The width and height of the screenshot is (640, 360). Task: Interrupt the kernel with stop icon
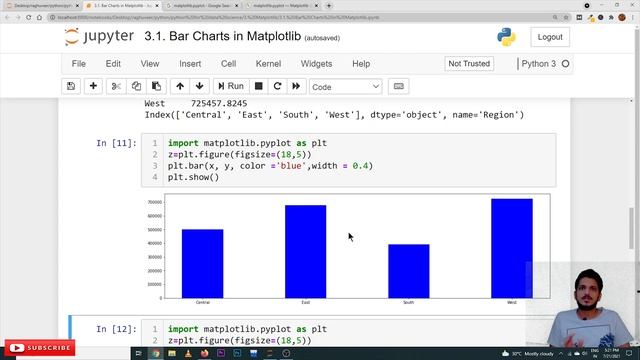pos(258,86)
